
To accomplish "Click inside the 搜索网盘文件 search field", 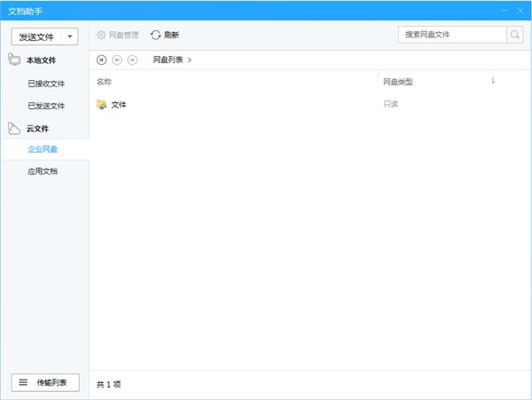I will (452, 35).
